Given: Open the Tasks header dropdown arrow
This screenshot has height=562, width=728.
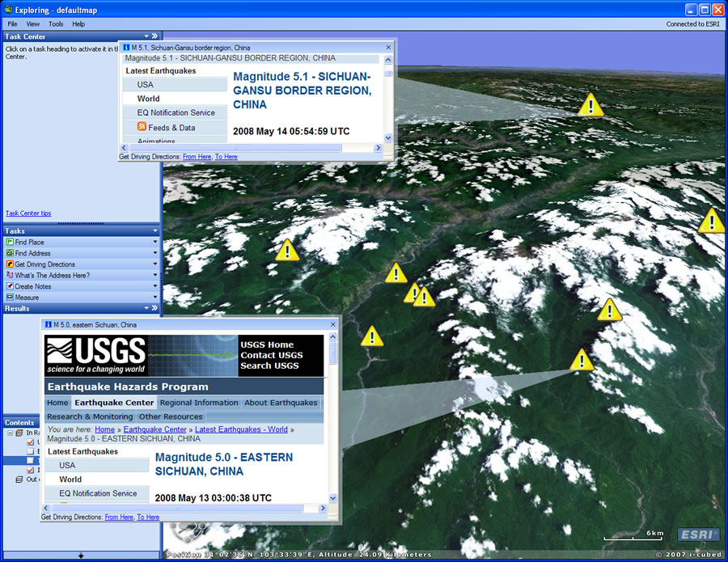Looking at the screenshot, I should 155,230.
